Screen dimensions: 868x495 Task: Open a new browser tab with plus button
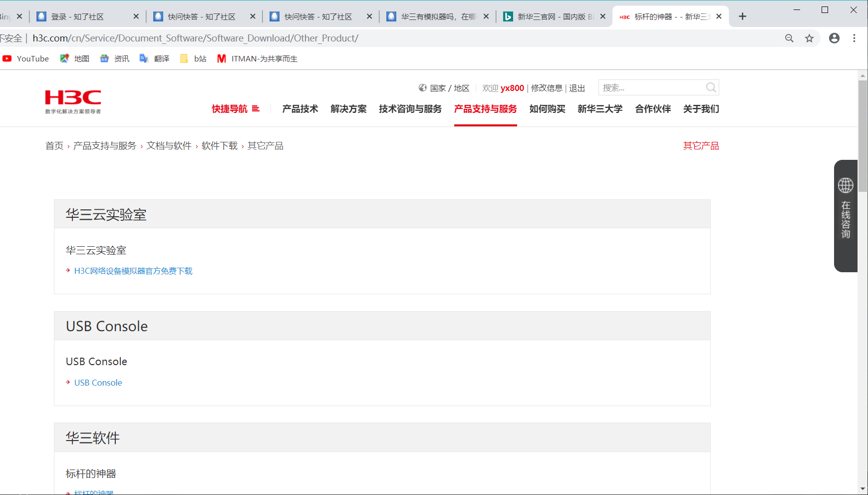pyautogui.click(x=742, y=16)
